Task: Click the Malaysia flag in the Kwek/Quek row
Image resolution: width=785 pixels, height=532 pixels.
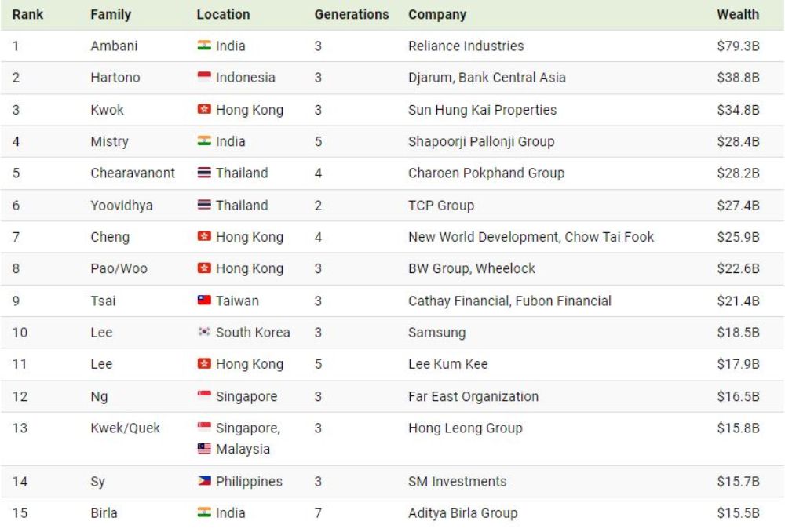Action: coord(204,449)
